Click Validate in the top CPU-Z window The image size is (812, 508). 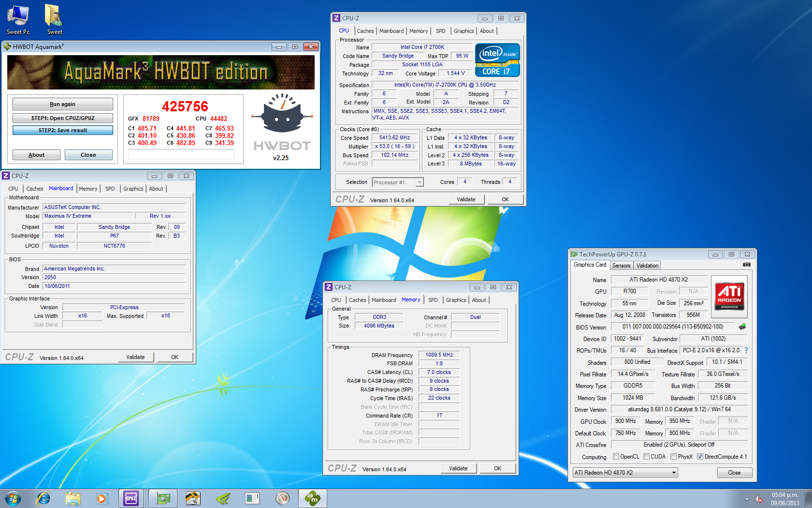point(466,199)
